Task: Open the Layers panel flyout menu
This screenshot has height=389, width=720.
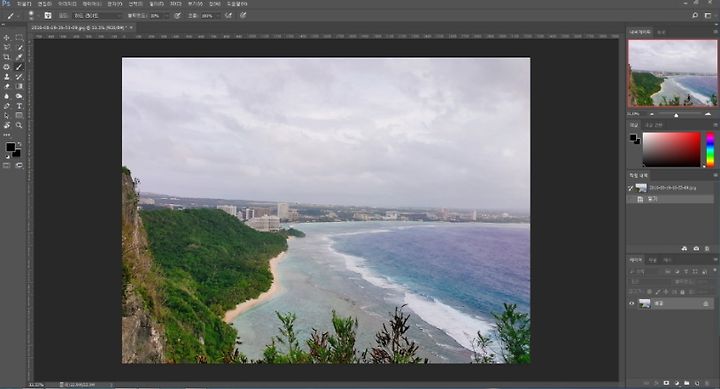Action: click(715, 260)
